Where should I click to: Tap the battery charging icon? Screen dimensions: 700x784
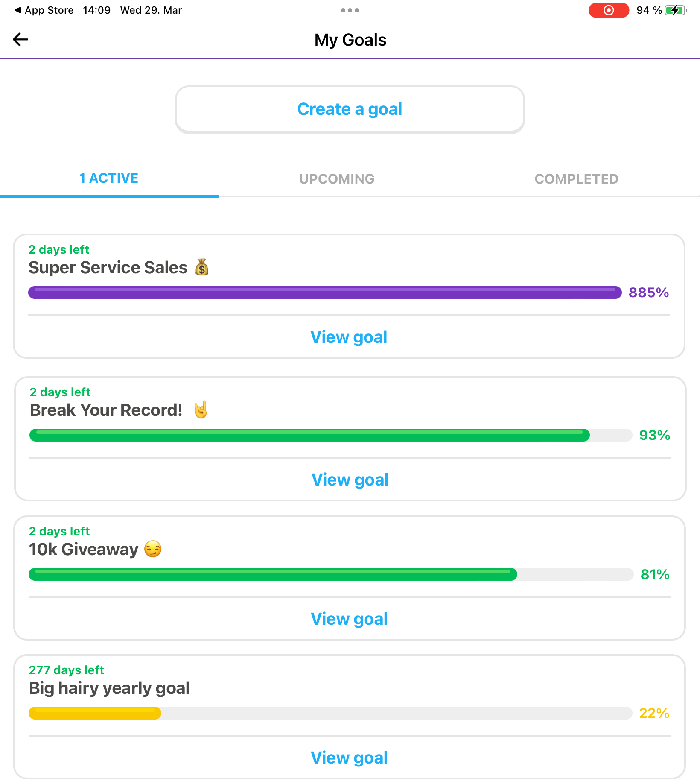tap(675, 10)
